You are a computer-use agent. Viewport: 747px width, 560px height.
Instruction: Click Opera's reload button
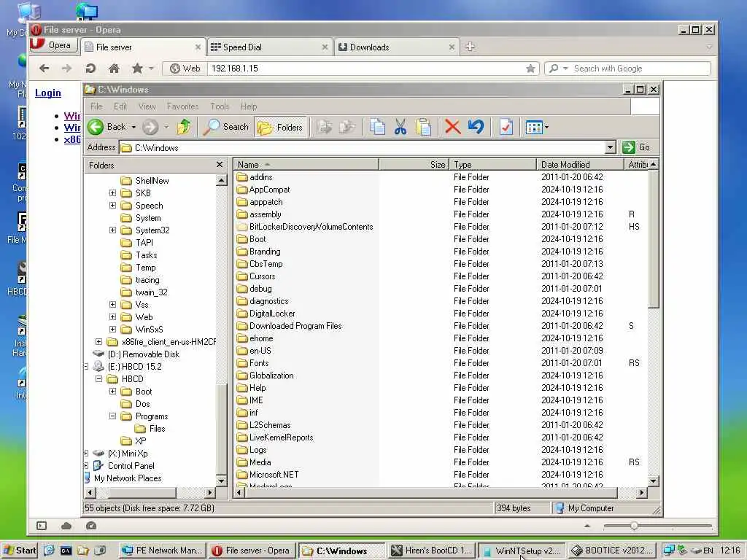[90, 69]
